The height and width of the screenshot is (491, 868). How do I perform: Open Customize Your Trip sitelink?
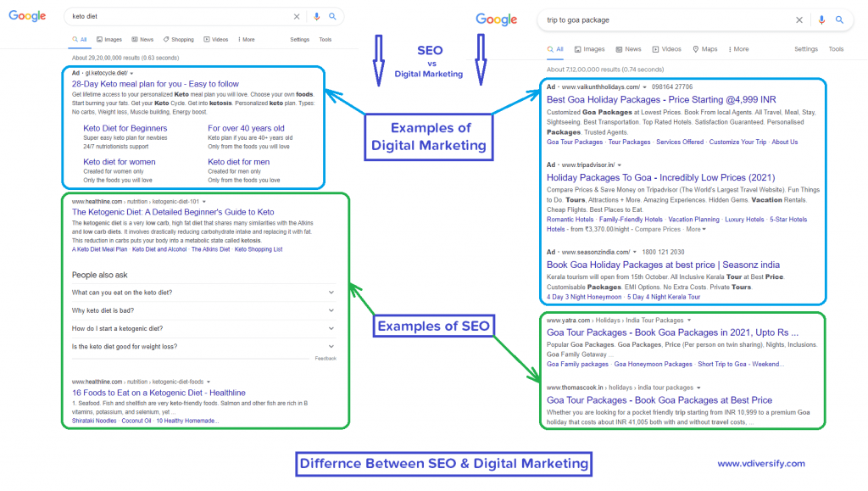point(737,142)
